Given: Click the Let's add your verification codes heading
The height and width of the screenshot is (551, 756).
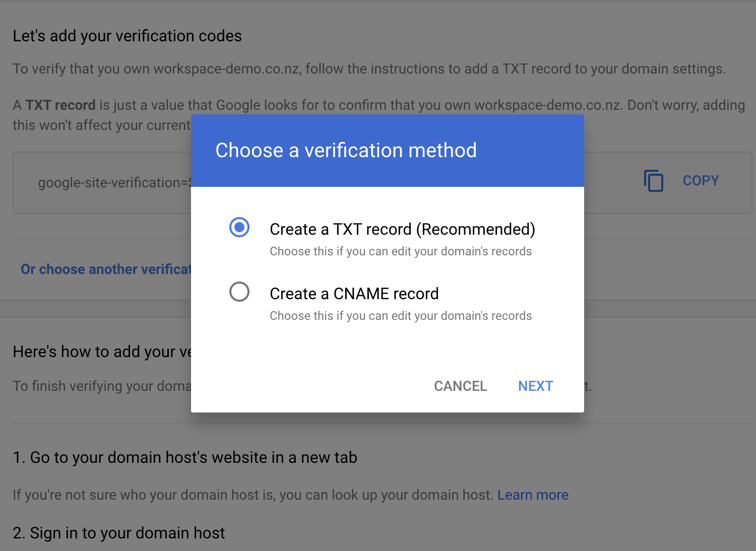Looking at the screenshot, I should [127, 36].
